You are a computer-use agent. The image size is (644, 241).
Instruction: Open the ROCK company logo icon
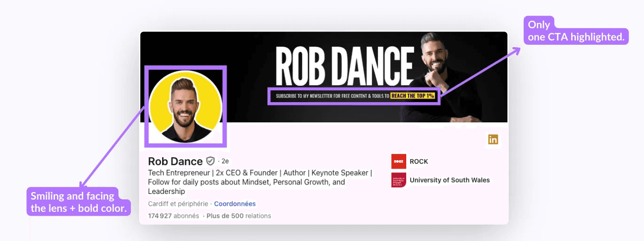pos(399,161)
